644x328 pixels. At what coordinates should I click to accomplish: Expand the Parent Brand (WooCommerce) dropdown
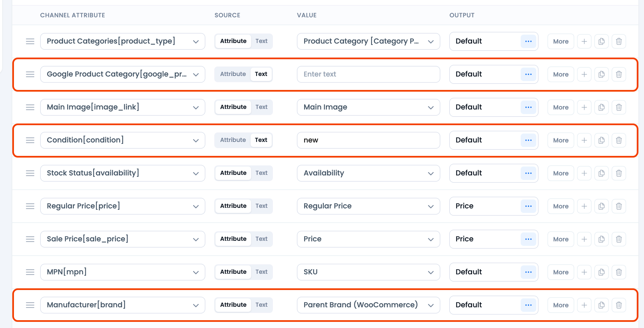[368, 305]
